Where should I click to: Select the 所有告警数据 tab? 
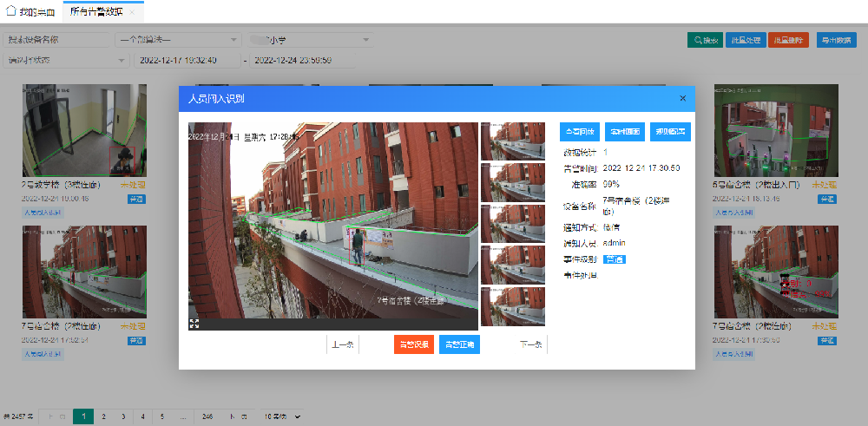click(103, 11)
